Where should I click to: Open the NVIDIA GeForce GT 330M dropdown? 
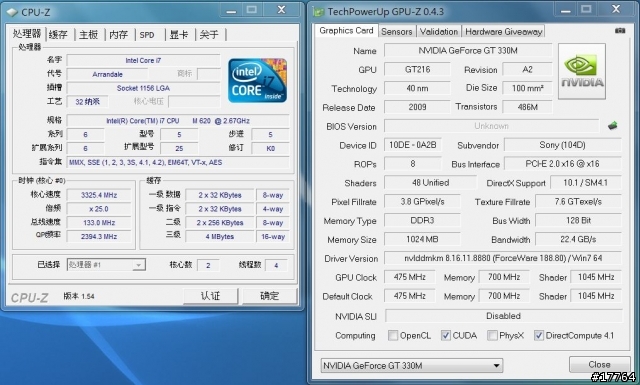[412, 365]
